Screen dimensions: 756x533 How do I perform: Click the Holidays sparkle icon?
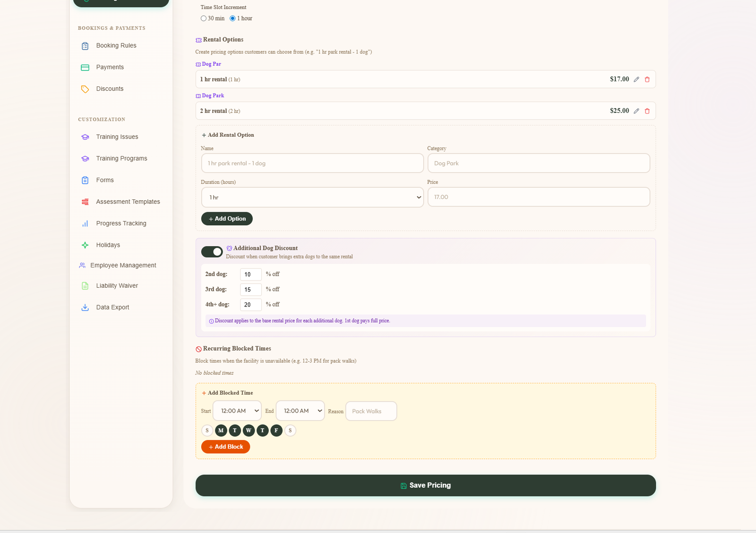[x=85, y=245]
